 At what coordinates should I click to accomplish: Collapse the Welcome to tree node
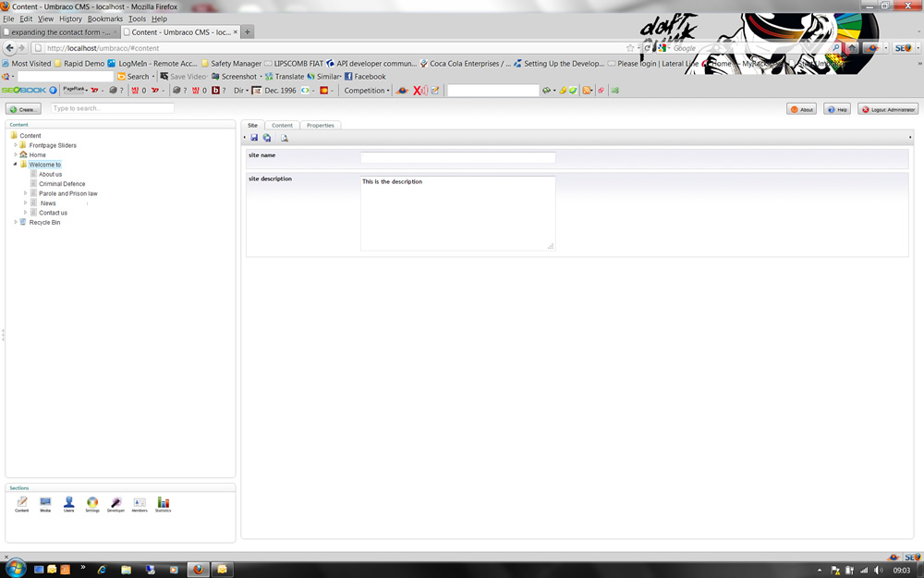[16, 165]
